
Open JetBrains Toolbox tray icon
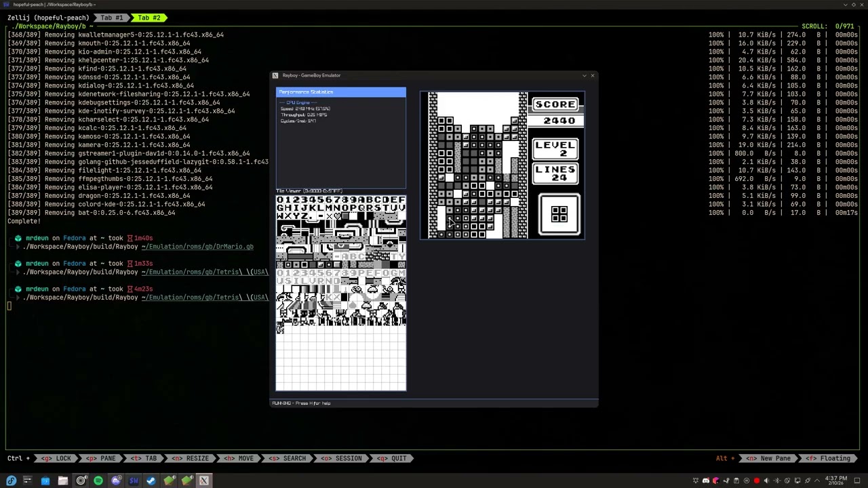coord(715,481)
